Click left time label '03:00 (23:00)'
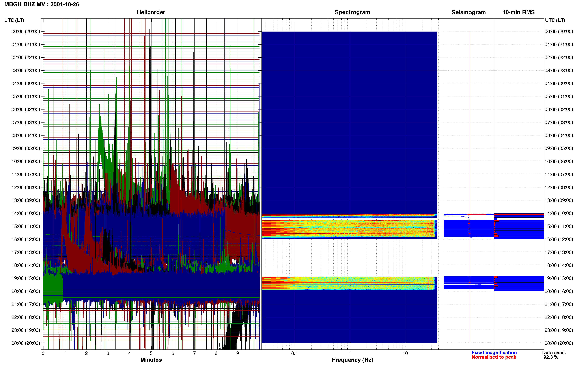Screen dimensions: 588x368 (26, 71)
